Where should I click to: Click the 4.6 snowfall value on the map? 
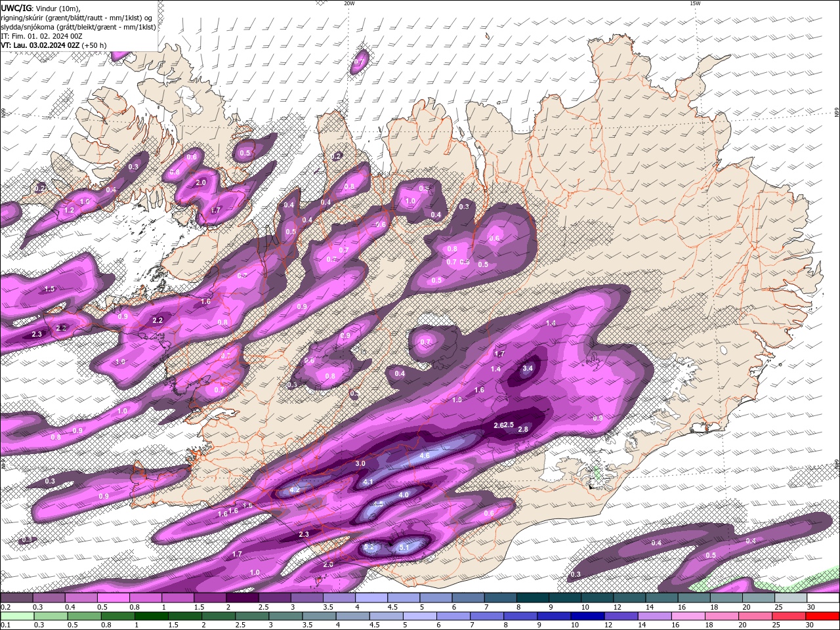click(x=425, y=455)
